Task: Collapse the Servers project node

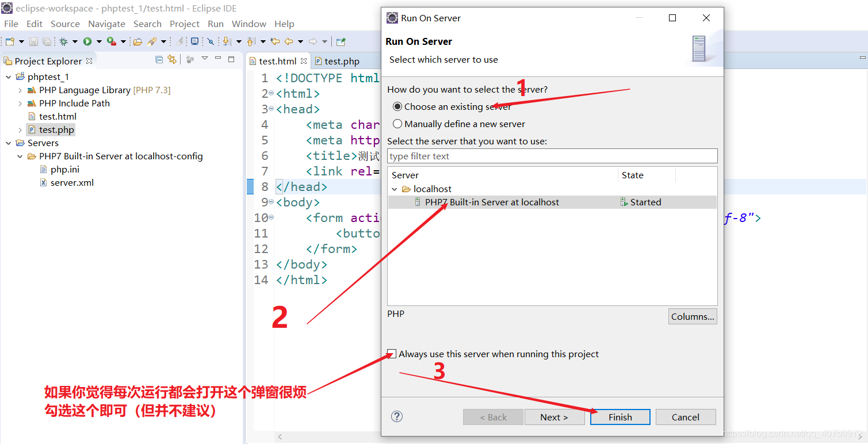Action: click(9, 143)
